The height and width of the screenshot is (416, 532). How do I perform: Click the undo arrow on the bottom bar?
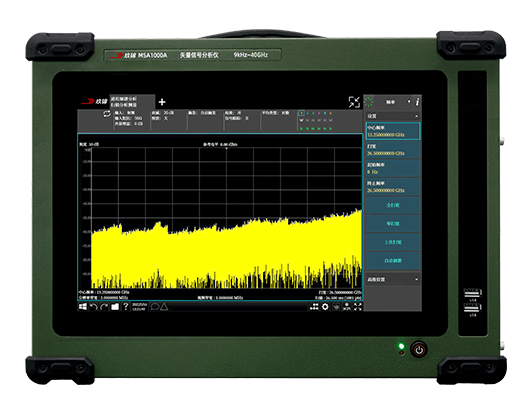pyautogui.click(x=93, y=307)
